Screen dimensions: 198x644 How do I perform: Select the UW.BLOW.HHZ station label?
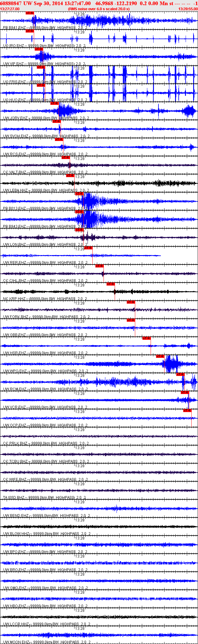16,534
